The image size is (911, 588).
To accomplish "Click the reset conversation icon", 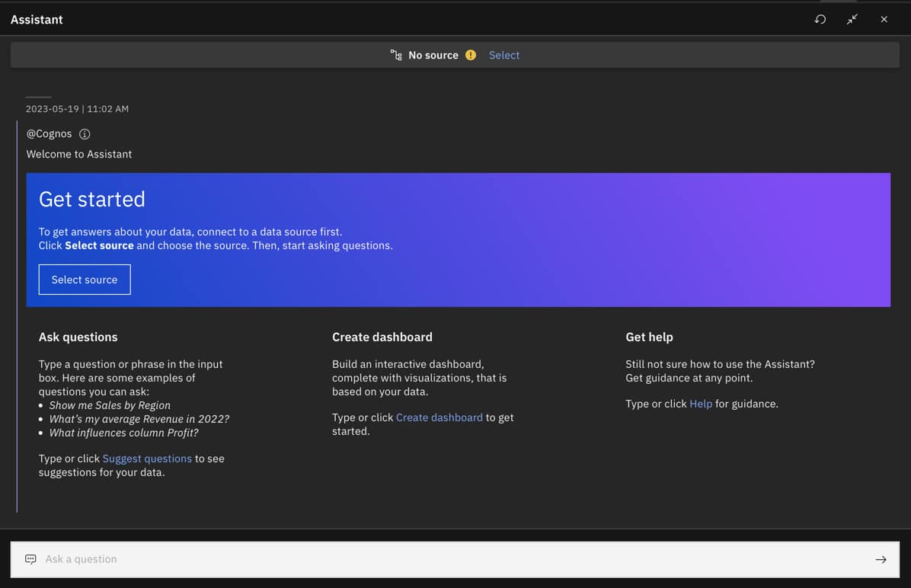I will 820,20.
